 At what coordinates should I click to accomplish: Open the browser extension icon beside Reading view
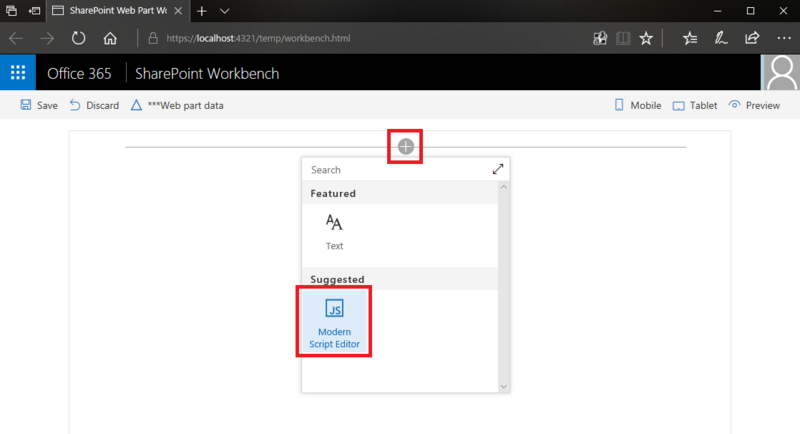pyautogui.click(x=600, y=38)
